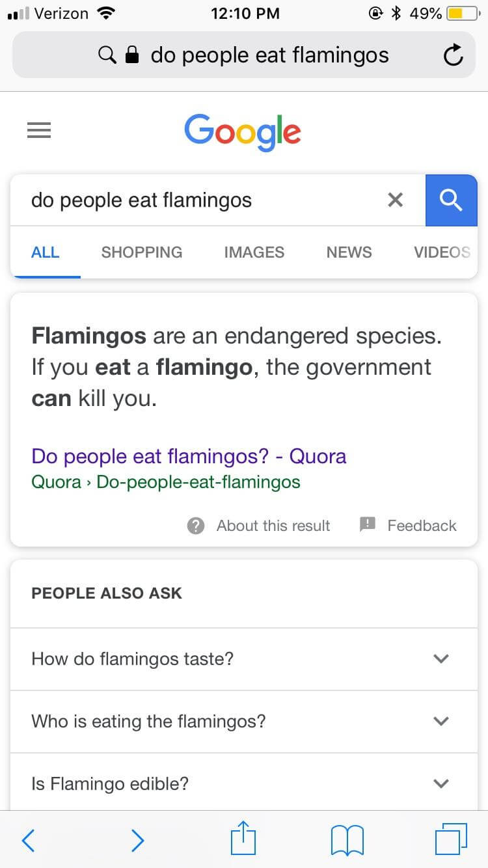Reload the page in Safari

pyautogui.click(x=453, y=56)
